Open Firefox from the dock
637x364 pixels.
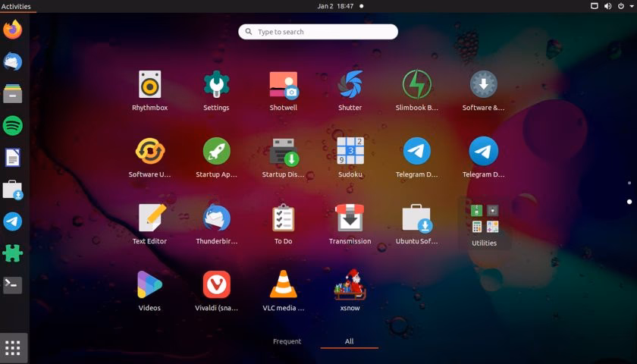click(x=13, y=30)
